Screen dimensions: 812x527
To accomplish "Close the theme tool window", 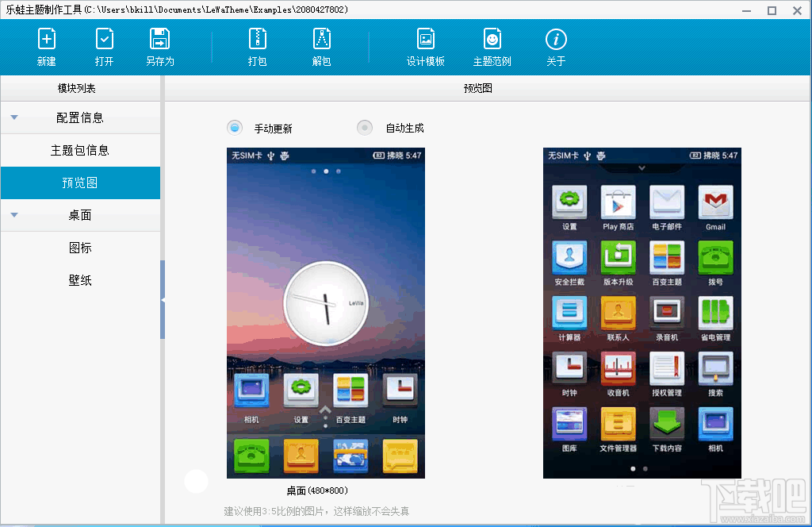I will coord(797,10).
